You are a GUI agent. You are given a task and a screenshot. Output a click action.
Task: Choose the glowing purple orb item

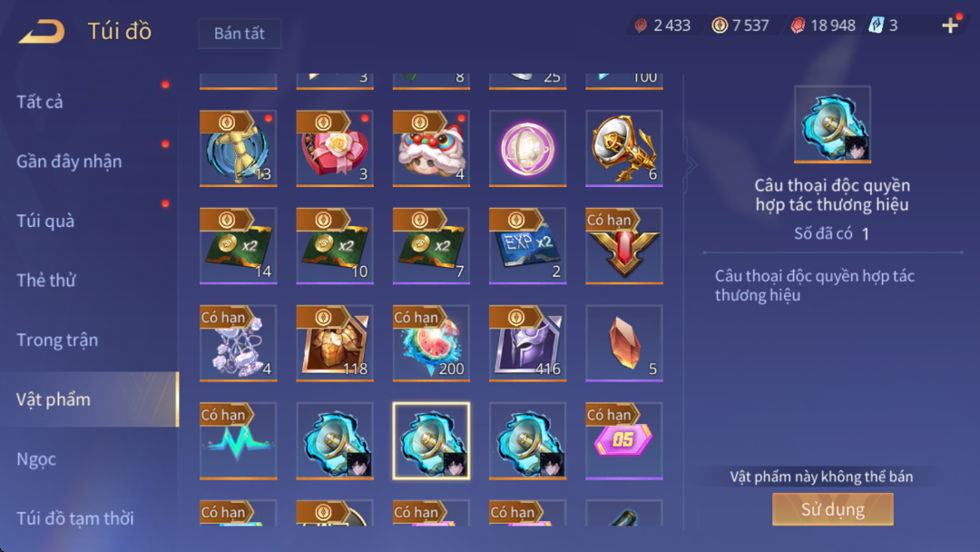pyautogui.click(x=527, y=148)
